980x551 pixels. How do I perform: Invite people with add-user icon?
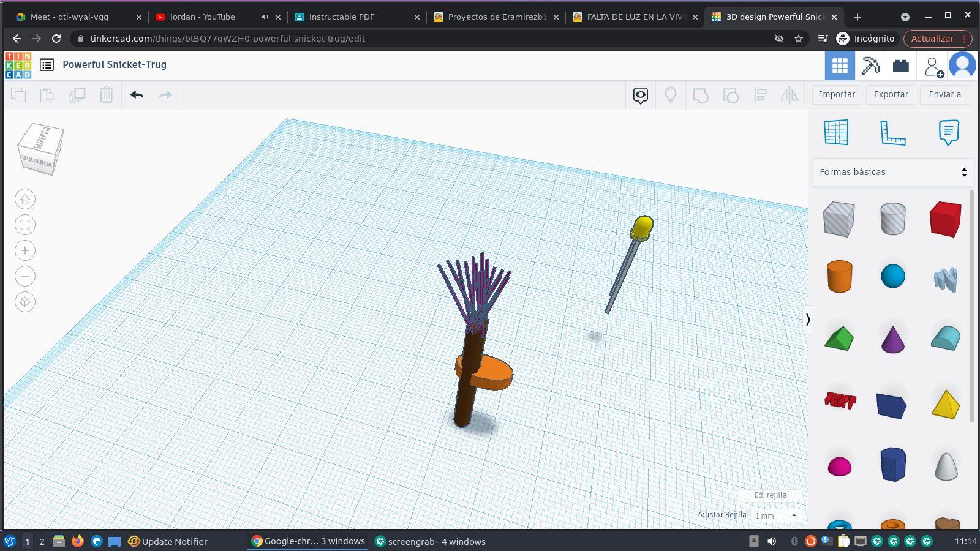(x=933, y=66)
